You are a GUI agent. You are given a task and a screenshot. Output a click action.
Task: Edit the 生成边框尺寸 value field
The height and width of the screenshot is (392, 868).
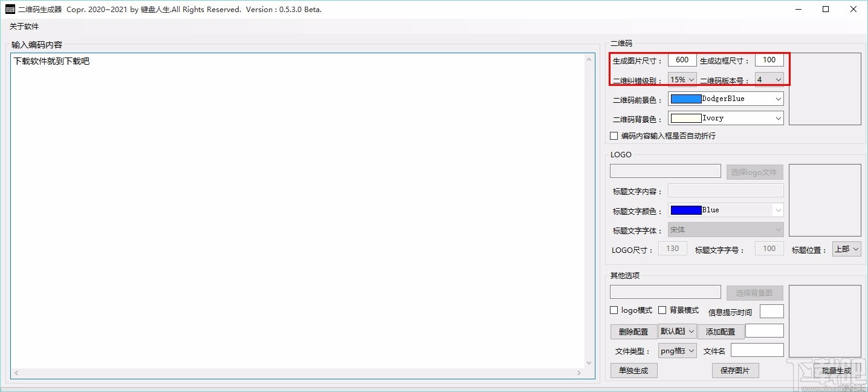pos(769,60)
